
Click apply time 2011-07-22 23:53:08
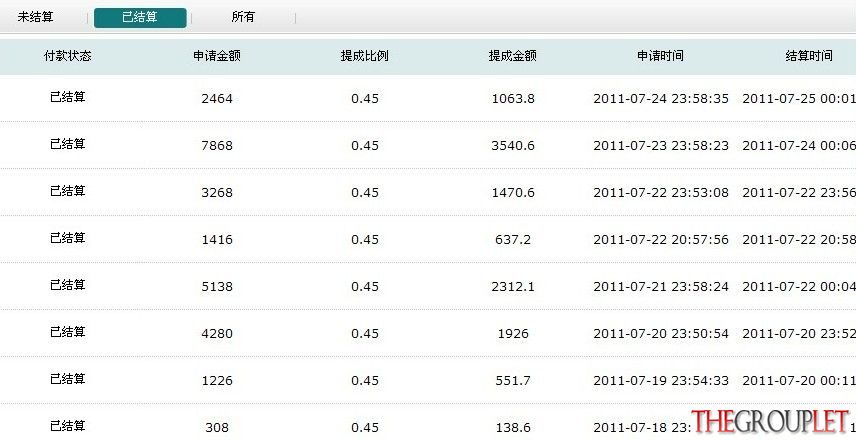click(661, 193)
